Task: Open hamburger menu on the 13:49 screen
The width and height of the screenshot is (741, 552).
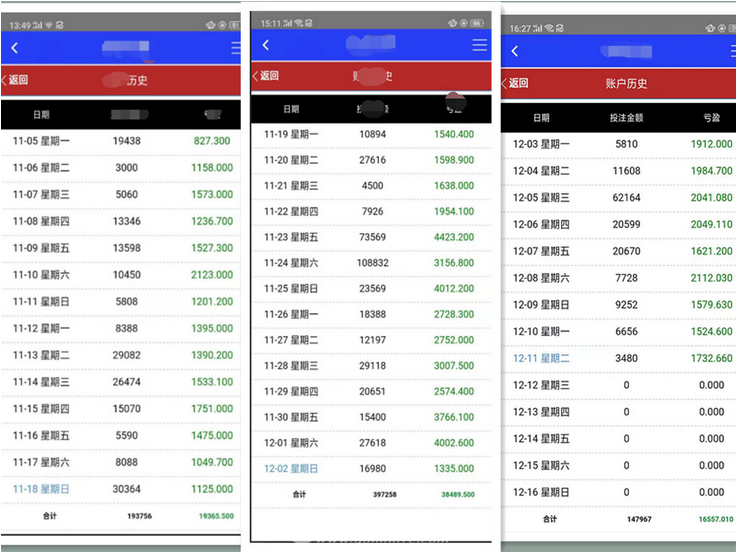Action: [236, 48]
